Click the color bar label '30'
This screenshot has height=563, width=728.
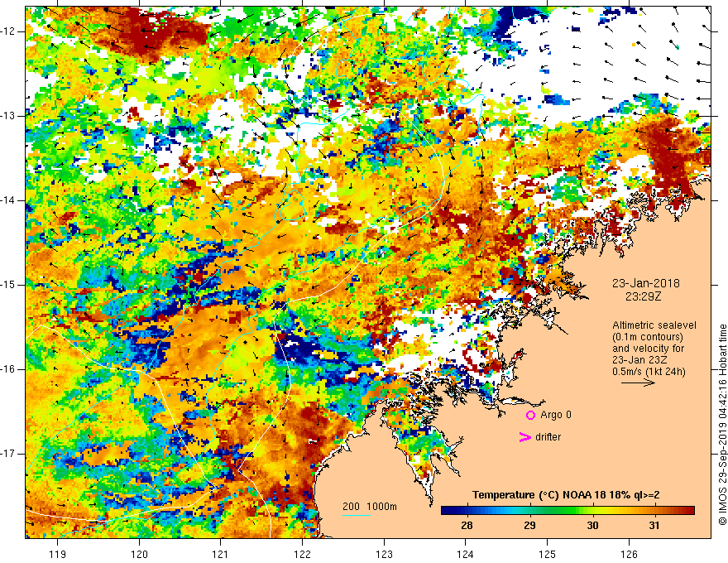coord(592,526)
